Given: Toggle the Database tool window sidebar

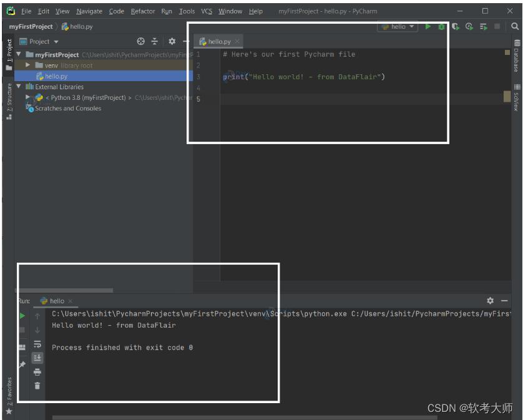Looking at the screenshot, I should tap(517, 56).
